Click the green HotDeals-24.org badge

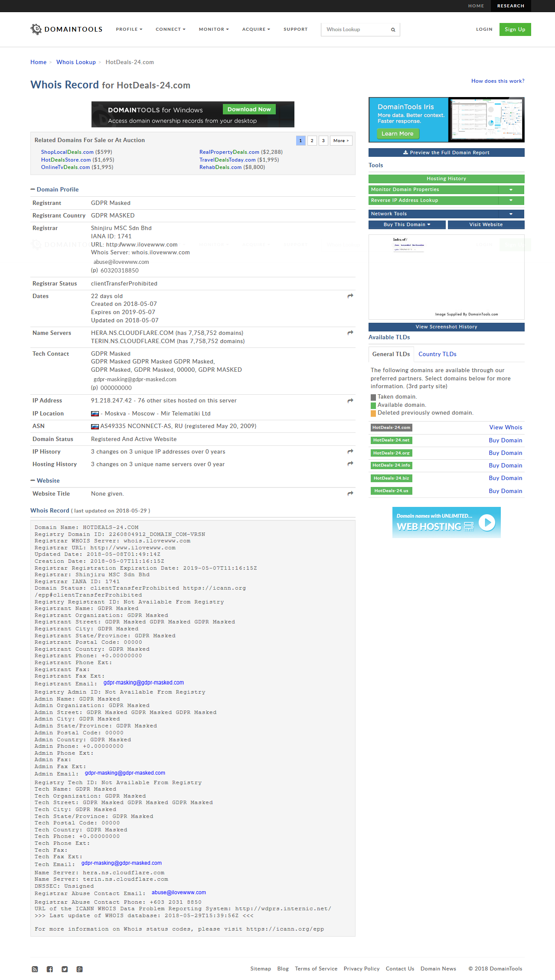click(392, 453)
